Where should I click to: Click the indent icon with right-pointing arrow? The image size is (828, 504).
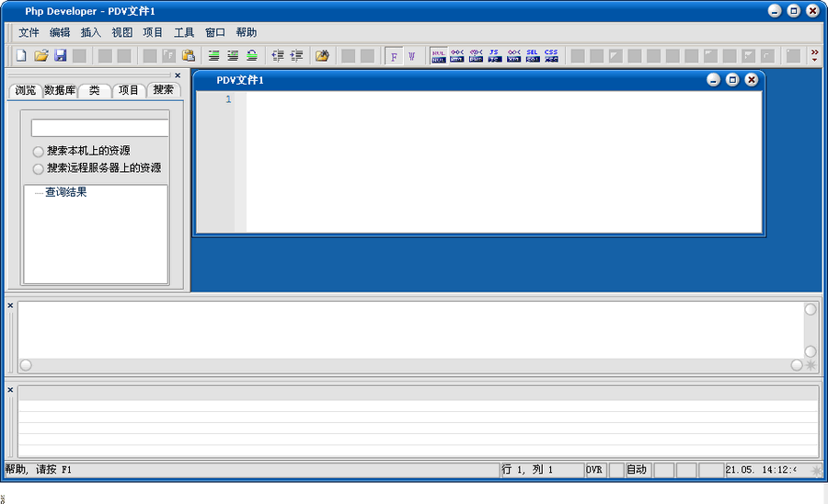point(297,55)
